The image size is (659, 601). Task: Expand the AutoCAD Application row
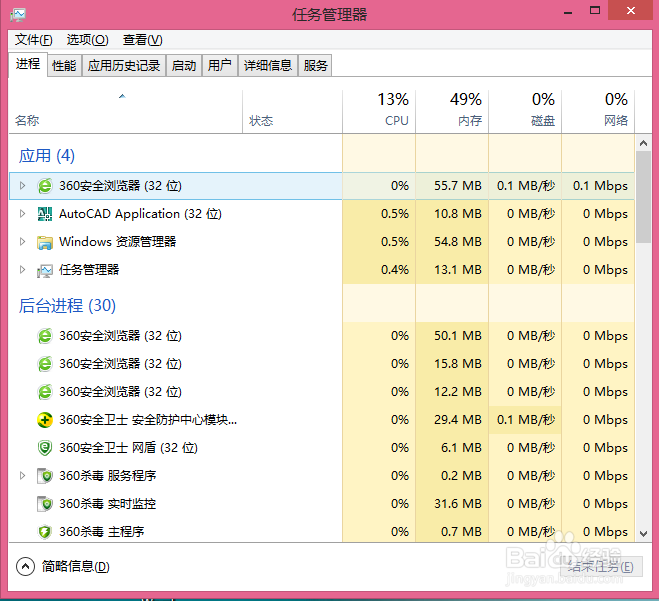(23, 214)
